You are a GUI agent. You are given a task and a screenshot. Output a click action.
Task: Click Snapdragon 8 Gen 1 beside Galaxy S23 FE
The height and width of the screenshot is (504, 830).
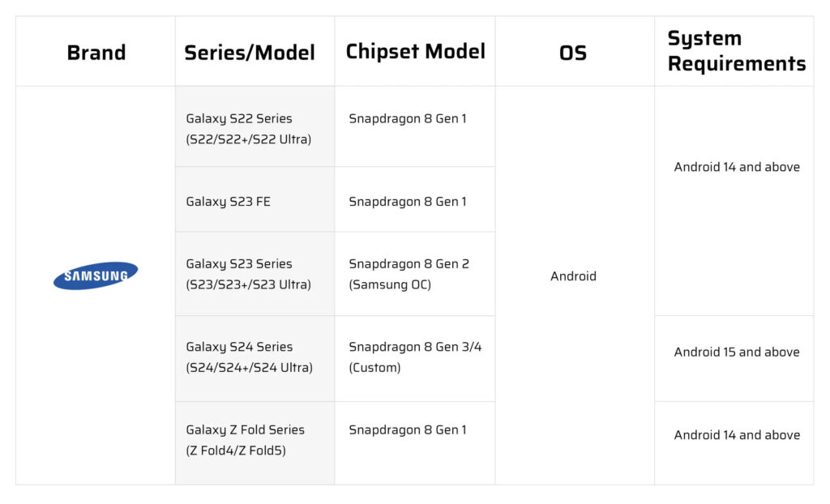coord(408,201)
